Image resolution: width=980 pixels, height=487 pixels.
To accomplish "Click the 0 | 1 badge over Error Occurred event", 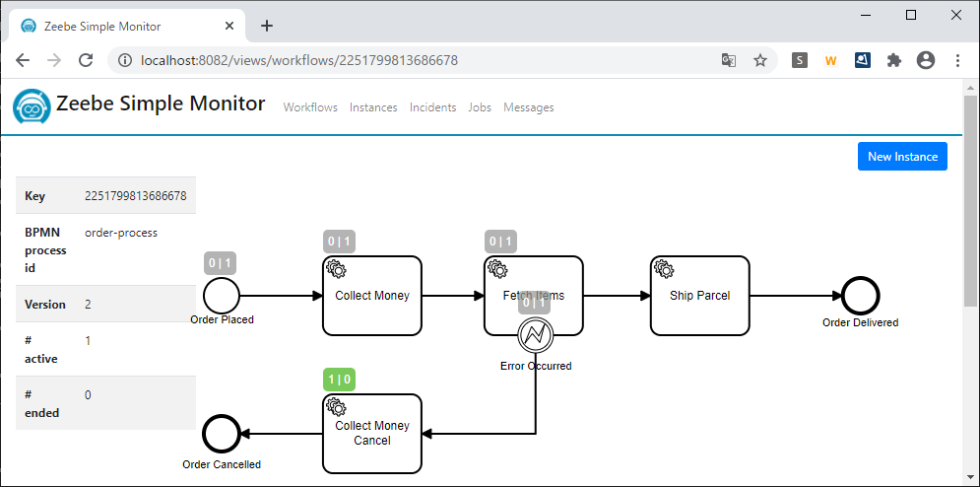I will click(535, 303).
